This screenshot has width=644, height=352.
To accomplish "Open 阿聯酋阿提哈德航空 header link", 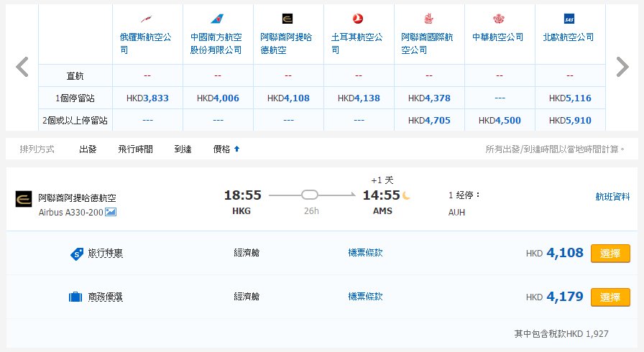I will (286, 44).
